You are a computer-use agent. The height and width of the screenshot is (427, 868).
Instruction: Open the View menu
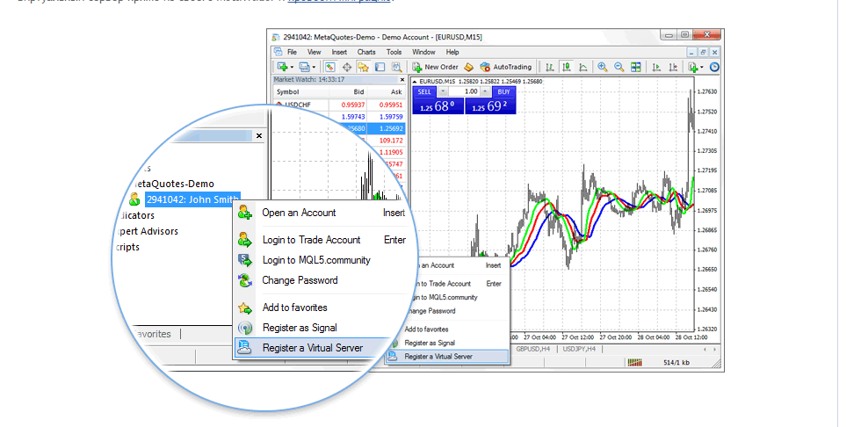(314, 52)
